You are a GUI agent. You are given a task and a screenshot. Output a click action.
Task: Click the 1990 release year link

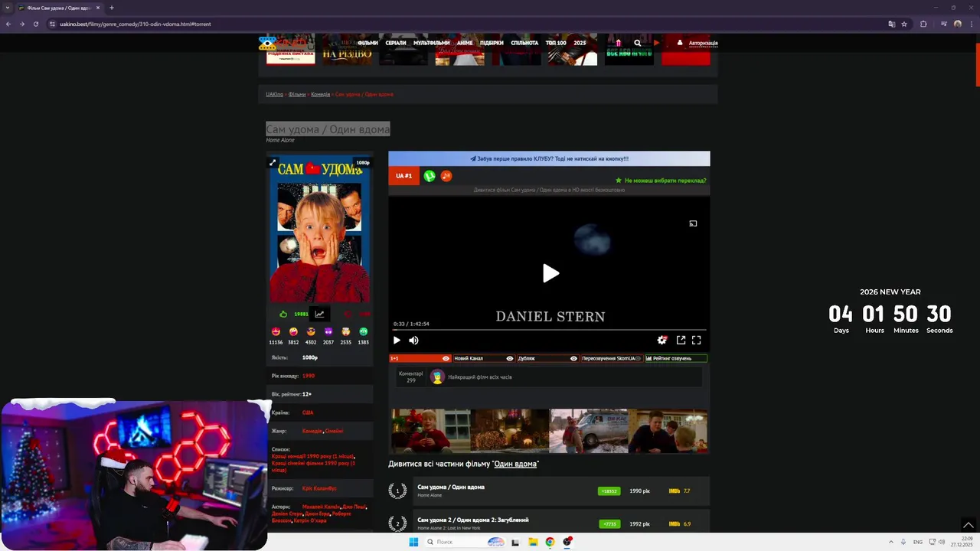coord(309,376)
